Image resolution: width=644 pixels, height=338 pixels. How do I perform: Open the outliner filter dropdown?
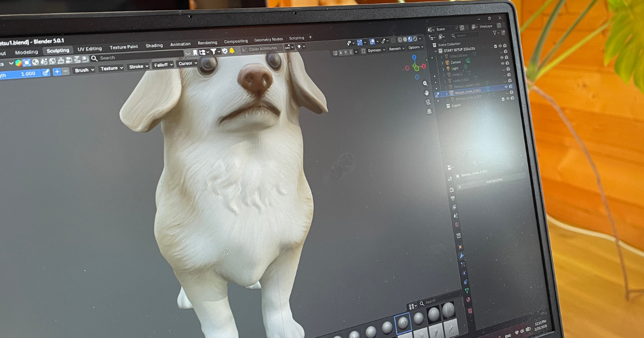click(x=496, y=33)
